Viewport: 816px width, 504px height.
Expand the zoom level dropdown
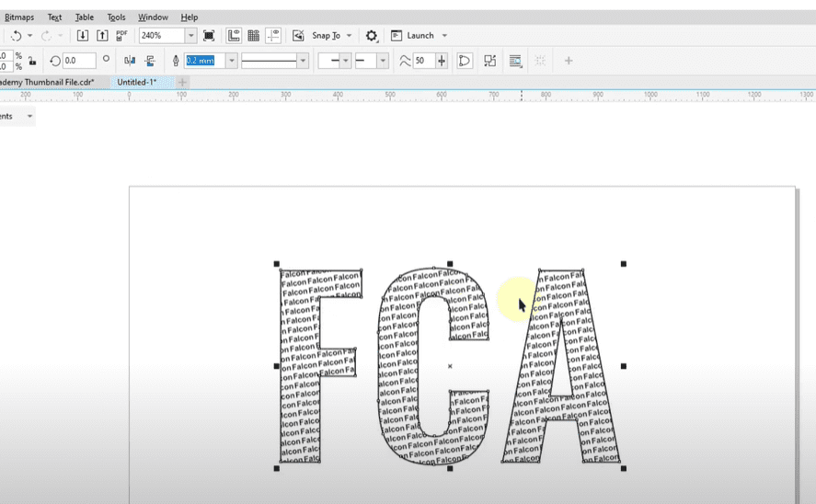pyautogui.click(x=191, y=36)
